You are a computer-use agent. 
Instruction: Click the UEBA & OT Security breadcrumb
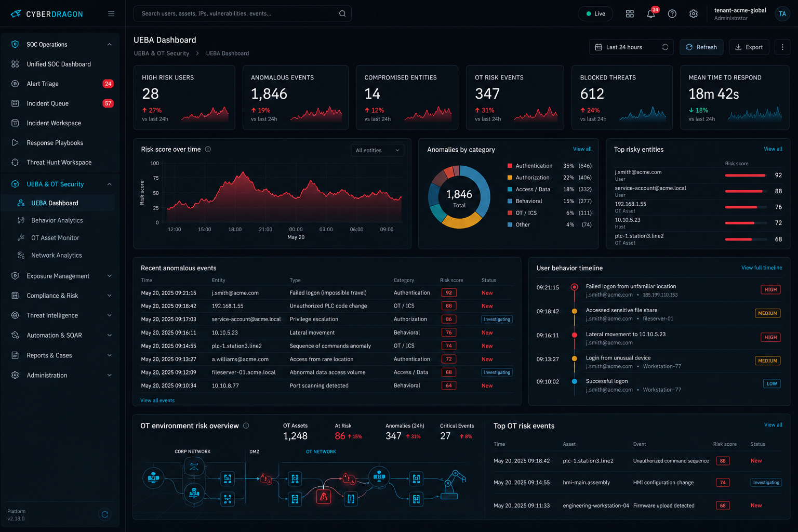[x=162, y=54]
